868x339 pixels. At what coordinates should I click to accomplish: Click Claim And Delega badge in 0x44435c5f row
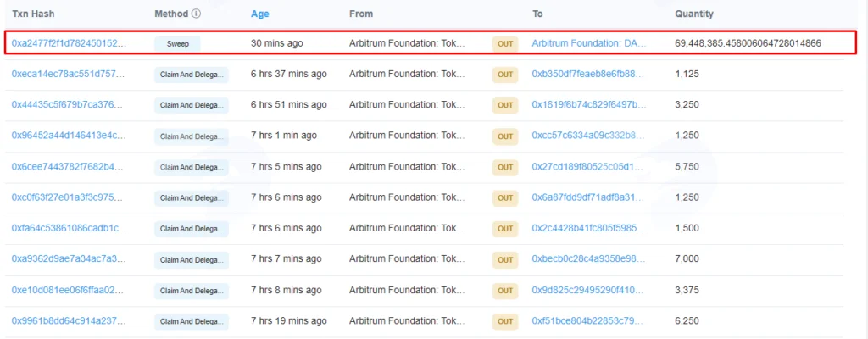tap(191, 105)
